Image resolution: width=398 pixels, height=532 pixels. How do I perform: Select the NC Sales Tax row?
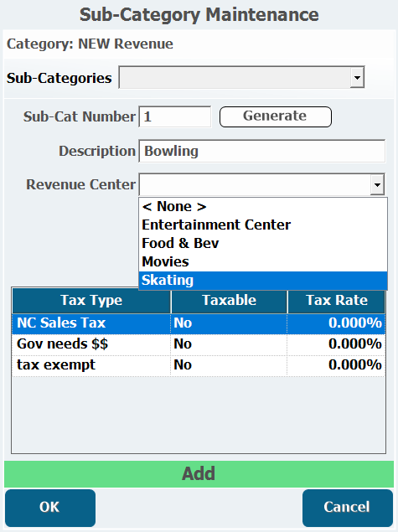(199, 323)
